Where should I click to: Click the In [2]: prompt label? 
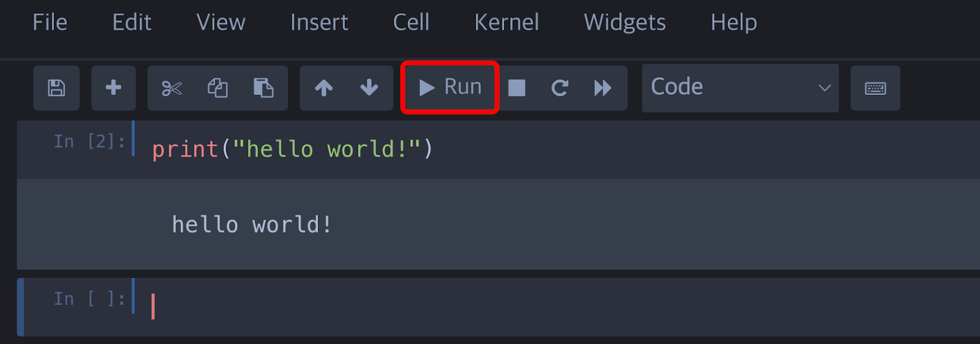click(x=89, y=141)
